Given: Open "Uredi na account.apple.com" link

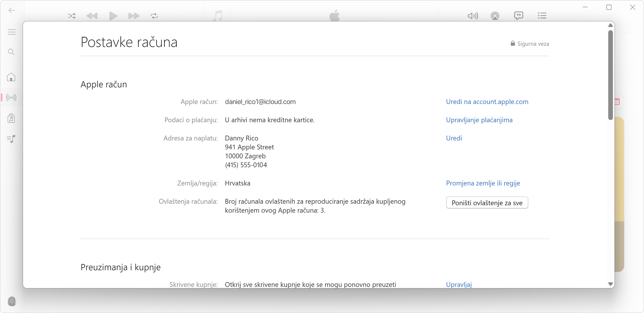Looking at the screenshot, I should (487, 102).
